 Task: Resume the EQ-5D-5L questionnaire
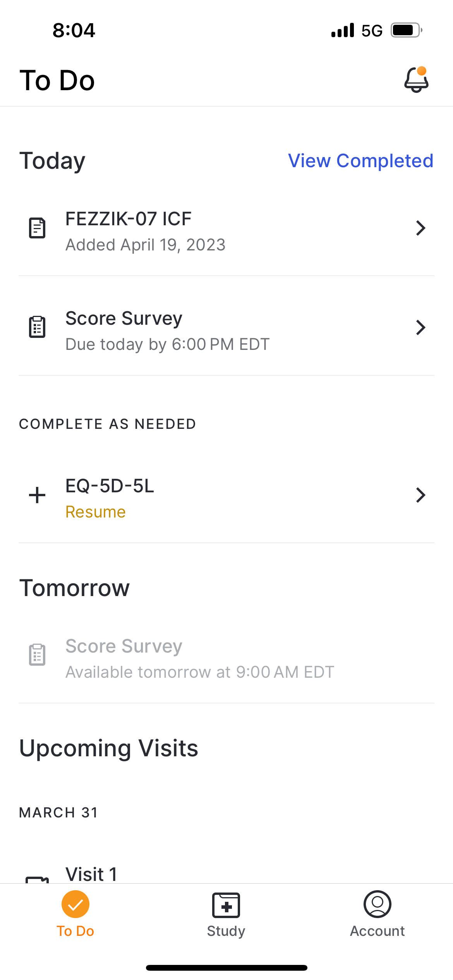pyautogui.click(x=96, y=512)
